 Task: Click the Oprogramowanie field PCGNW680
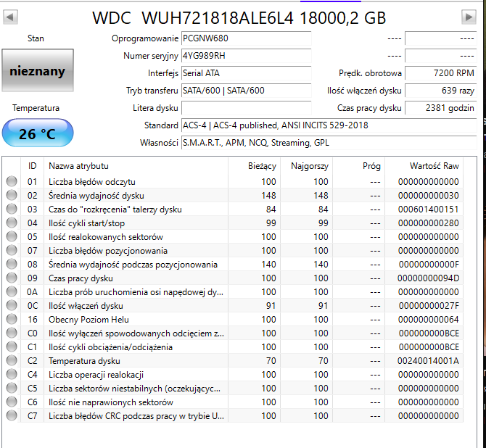(246, 38)
